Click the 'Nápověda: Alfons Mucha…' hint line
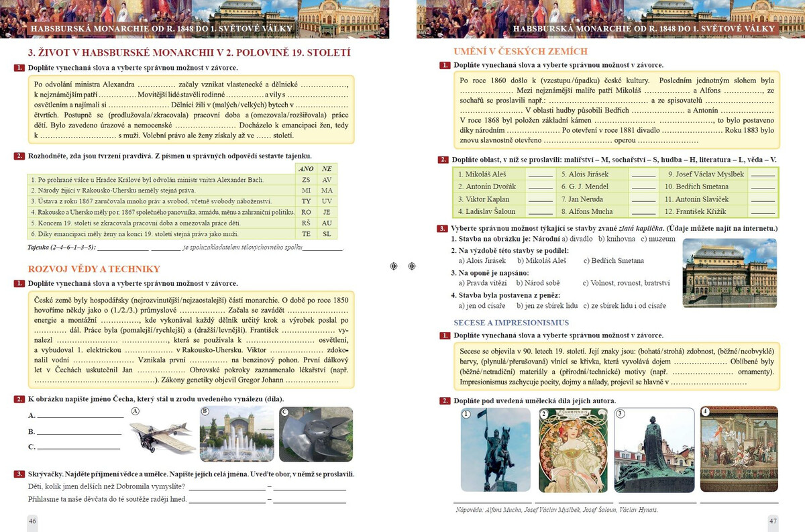This screenshot has width=805, height=532. 557,510
